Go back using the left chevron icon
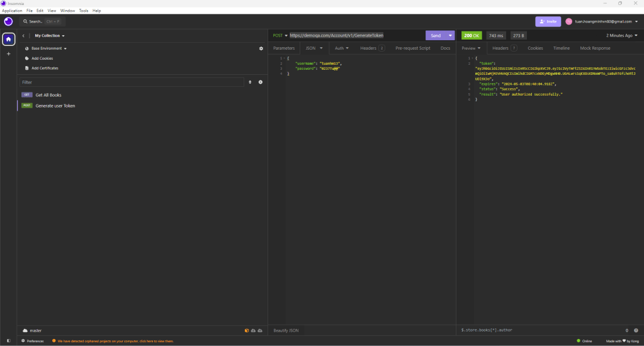Viewport: 644px width, 346px height. pos(23,36)
